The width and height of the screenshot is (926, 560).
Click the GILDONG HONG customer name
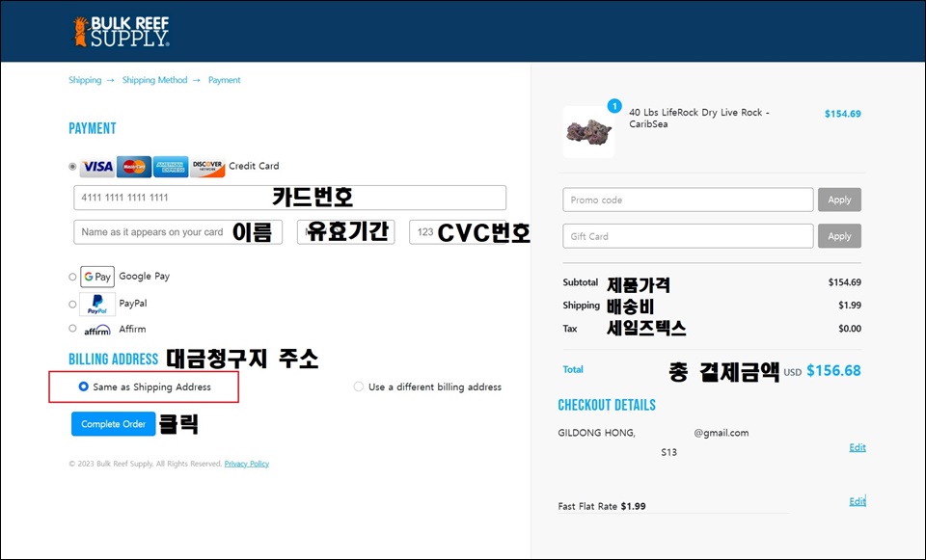click(x=596, y=433)
